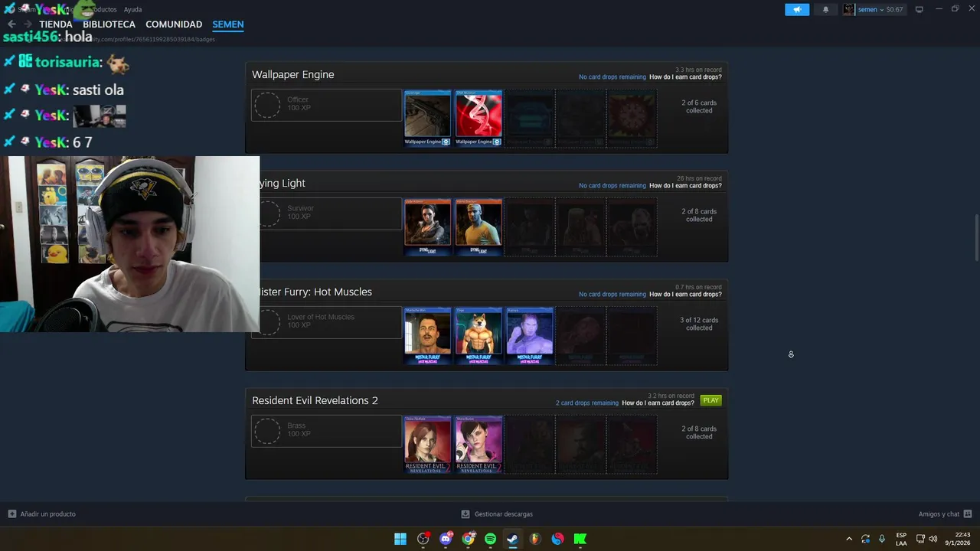Click the page vertical scrollbar thumb
Screen dimensions: 980x551
click(x=976, y=238)
